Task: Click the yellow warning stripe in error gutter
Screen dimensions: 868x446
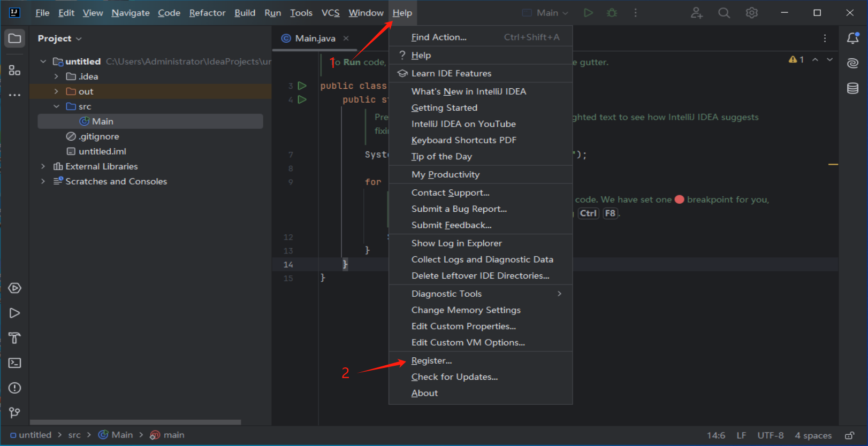Action: [833, 164]
